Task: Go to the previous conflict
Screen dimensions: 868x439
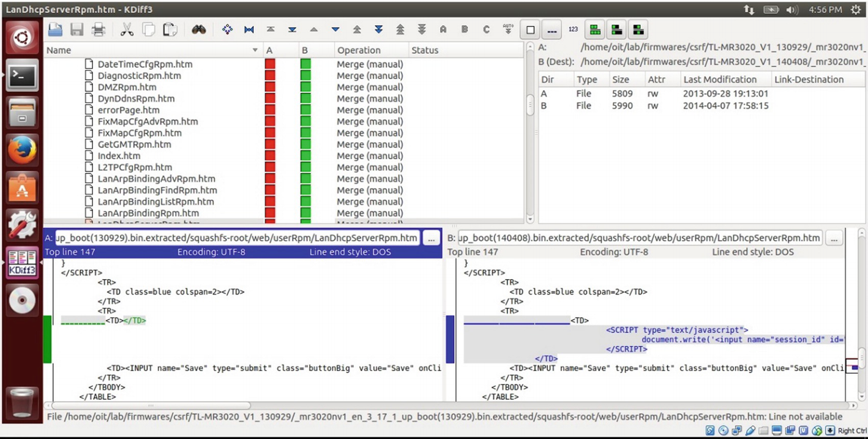Action: (x=357, y=29)
